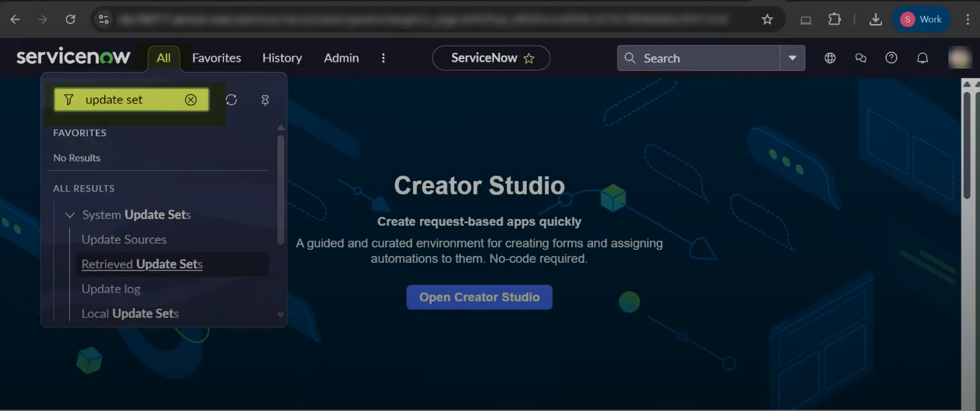The image size is (980, 411).
Task: Refresh the navigator menu list
Action: click(232, 100)
